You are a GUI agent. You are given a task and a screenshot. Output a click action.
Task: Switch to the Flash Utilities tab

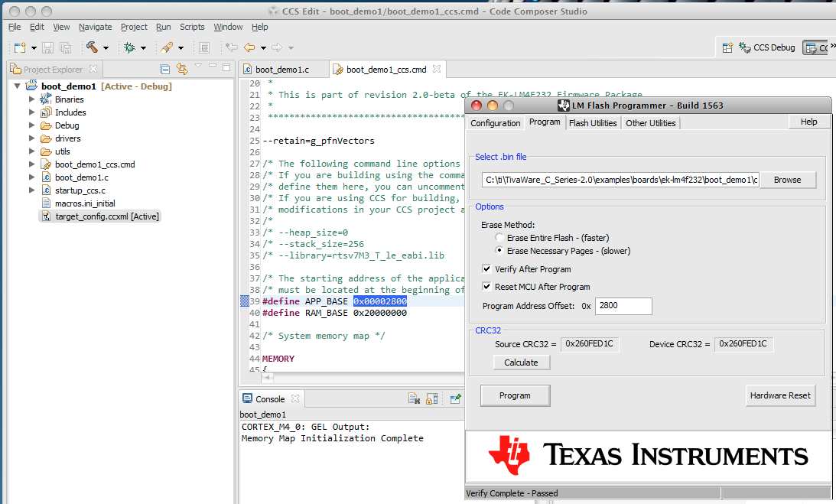[x=593, y=123]
